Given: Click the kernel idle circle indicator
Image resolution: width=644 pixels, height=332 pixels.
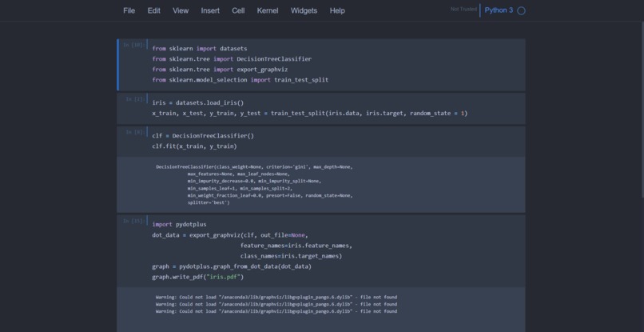Looking at the screenshot, I should point(521,10).
